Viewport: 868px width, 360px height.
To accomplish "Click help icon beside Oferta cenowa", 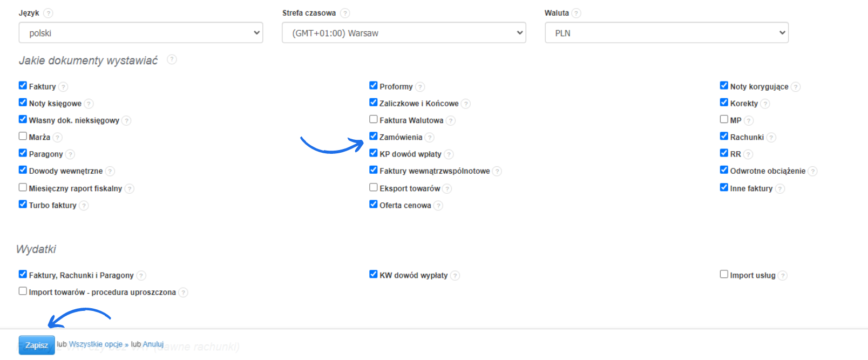I will click(x=438, y=206).
